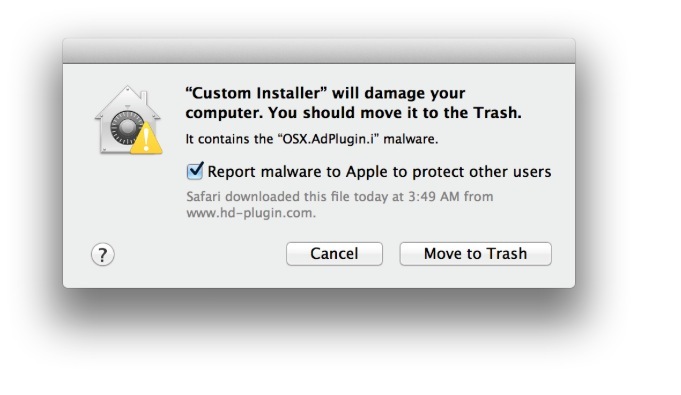Click the yellow warning triangle badge
This screenshot has width=681, height=395.
click(146, 138)
